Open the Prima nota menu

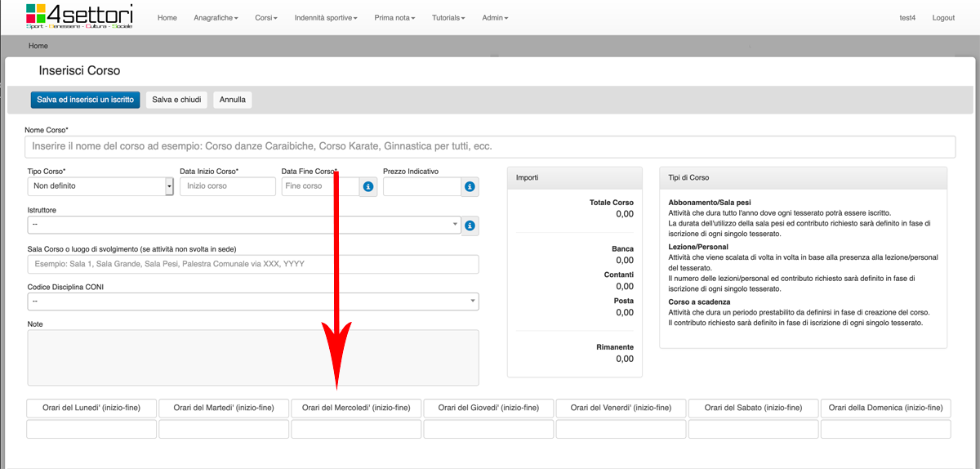tap(394, 18)
